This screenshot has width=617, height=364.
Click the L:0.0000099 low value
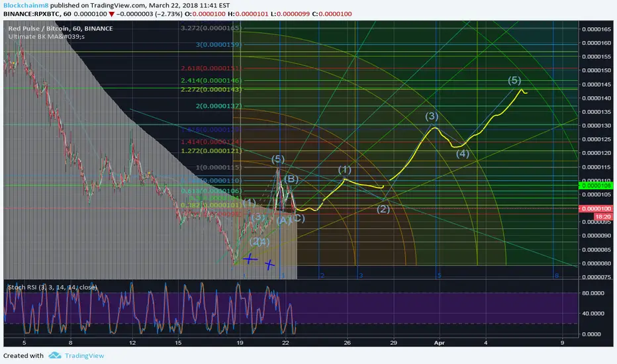pyautogui.click(x=290, y=14)
